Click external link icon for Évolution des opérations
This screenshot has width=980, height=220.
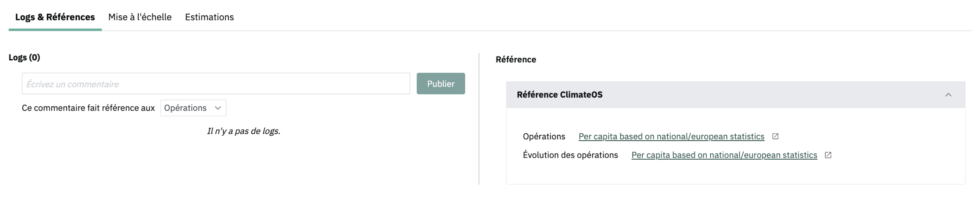[828, 155]
